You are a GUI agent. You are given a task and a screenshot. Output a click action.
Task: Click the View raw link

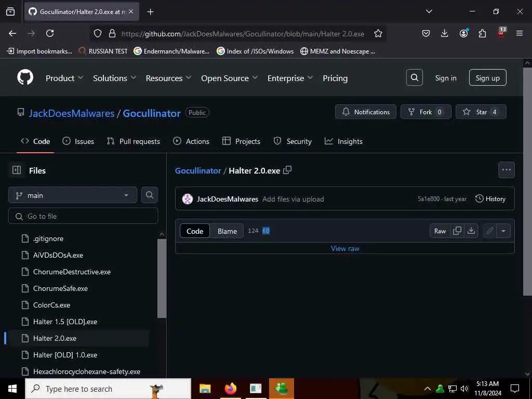(345, 248)
